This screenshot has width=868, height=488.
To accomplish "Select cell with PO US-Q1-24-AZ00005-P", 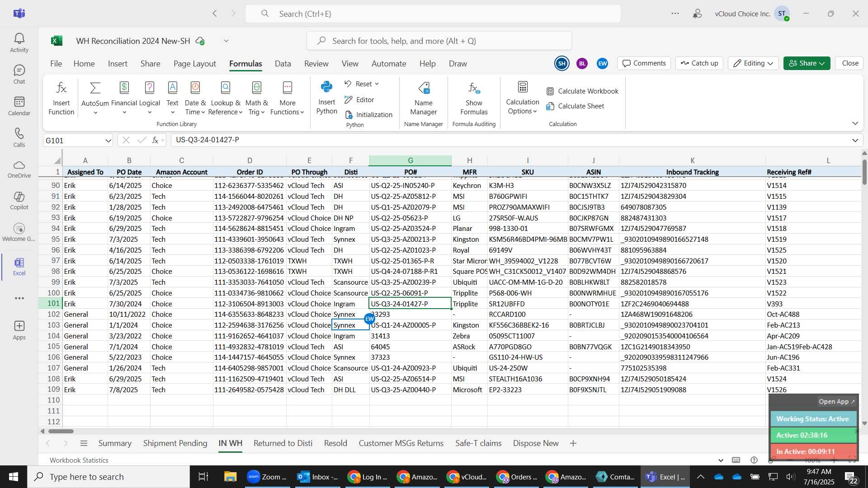I will pyautogui.click(x=410, y=325).
